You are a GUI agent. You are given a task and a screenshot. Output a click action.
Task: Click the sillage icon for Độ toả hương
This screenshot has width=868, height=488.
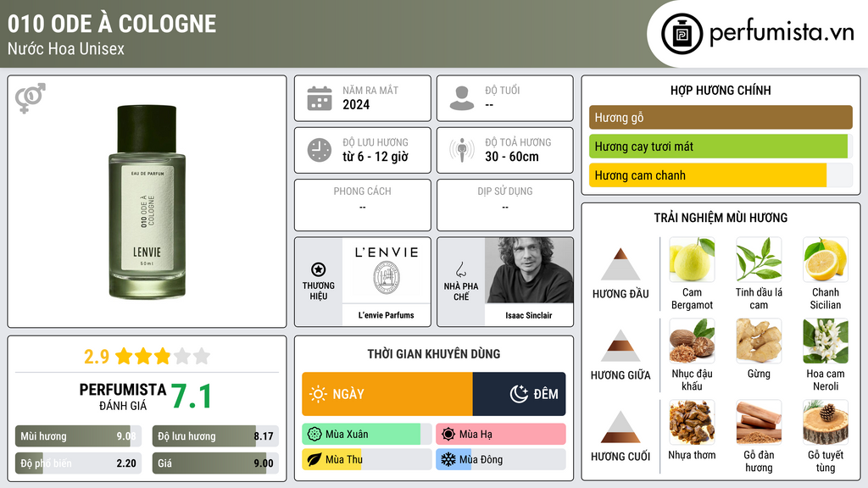[x=462, y=150]
